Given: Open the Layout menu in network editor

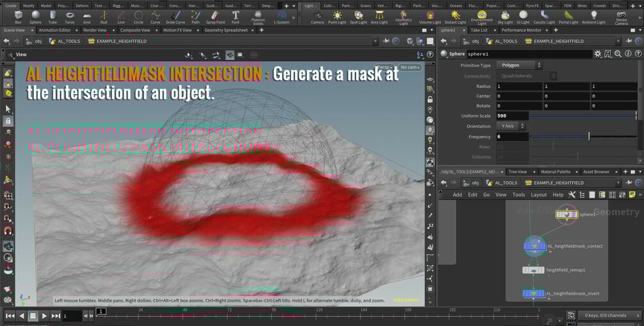Looking at the screenshot, I should point(538,195).
